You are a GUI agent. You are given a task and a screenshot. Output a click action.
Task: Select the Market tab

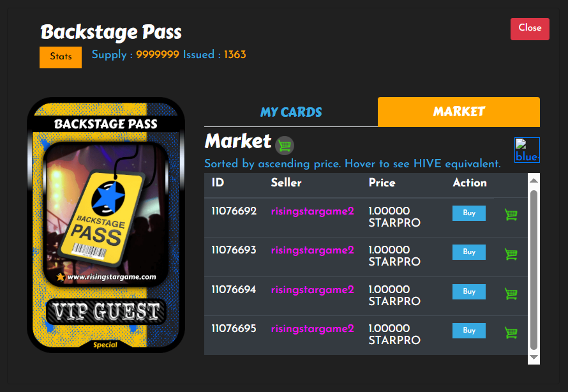(x=459, y=112)
